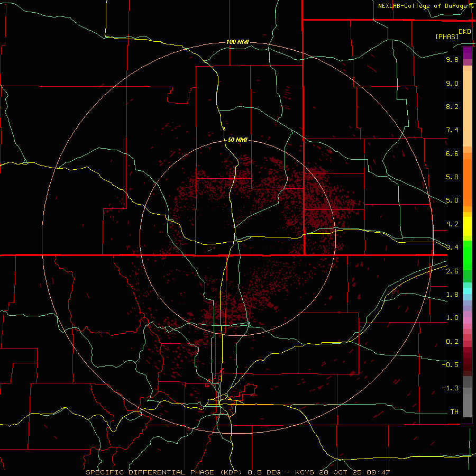The width and height of the screenshot is (476, 476).
Task: Click the 9.0 value on color scale
Action: pos(452,83)
